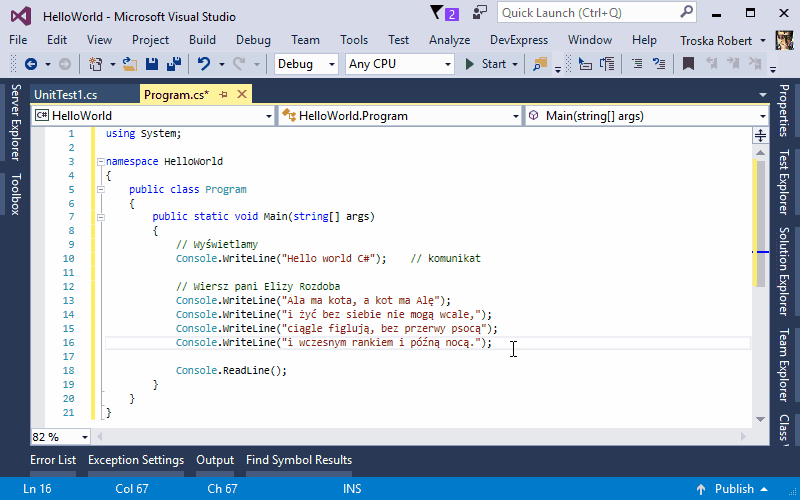The height and width of the screenshot is (500, 800).
Task: Collapse the class Program block
Action: (x=101, y=189)
